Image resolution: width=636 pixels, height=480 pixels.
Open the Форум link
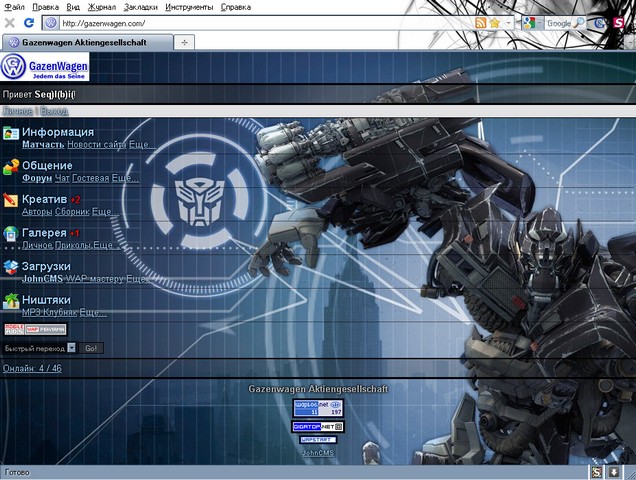coord(37,178)
